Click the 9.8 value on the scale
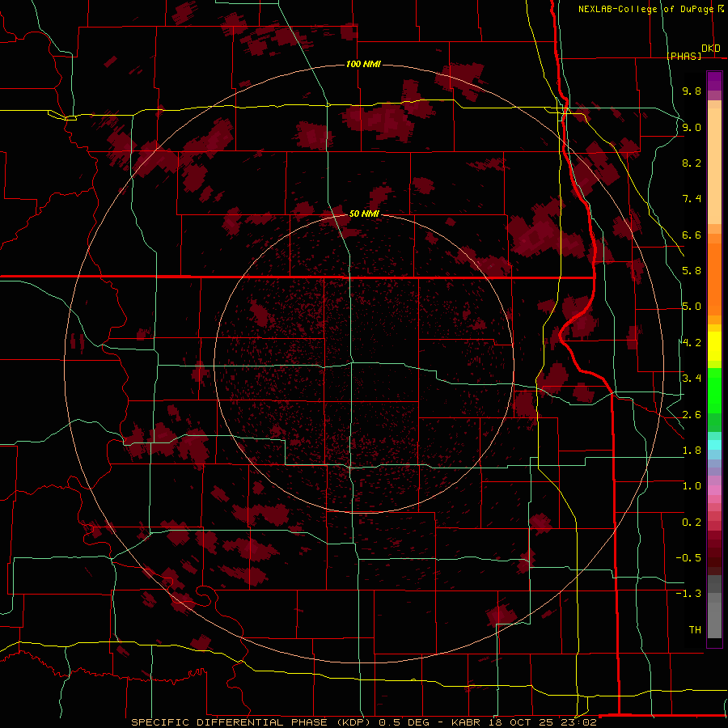 pos(692,91)
